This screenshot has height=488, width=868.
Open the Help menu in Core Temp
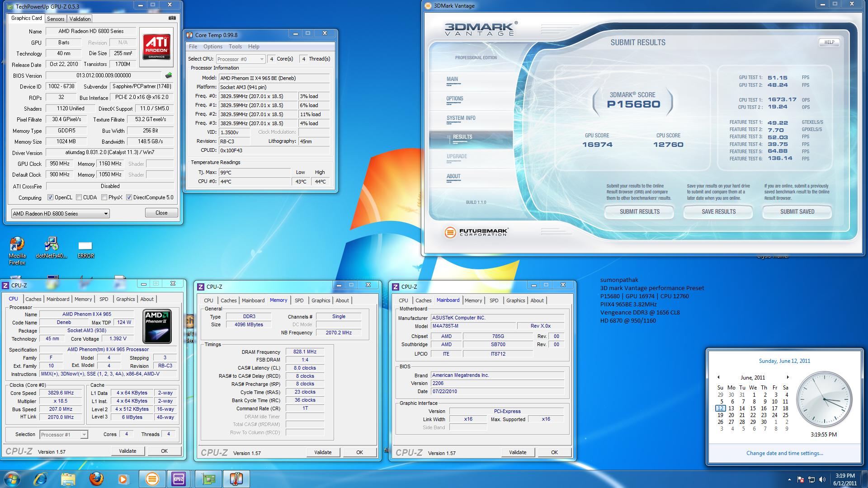(254, 47)
